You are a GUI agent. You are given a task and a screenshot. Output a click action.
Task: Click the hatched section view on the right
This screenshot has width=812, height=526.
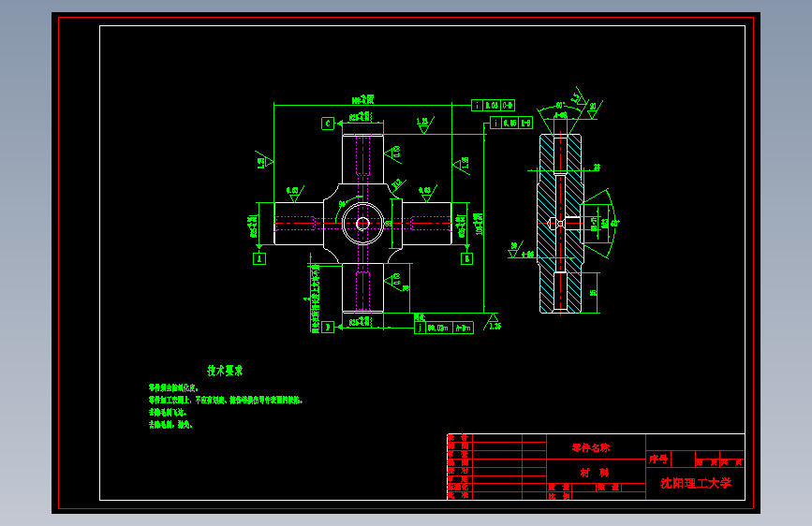560,224
